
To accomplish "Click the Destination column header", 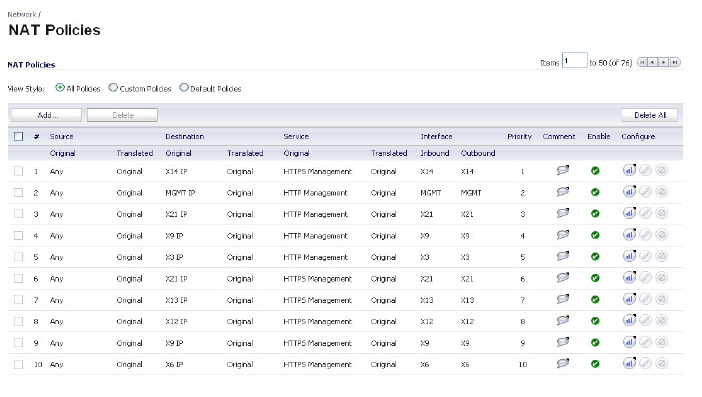I will click(x=184, y=137).
